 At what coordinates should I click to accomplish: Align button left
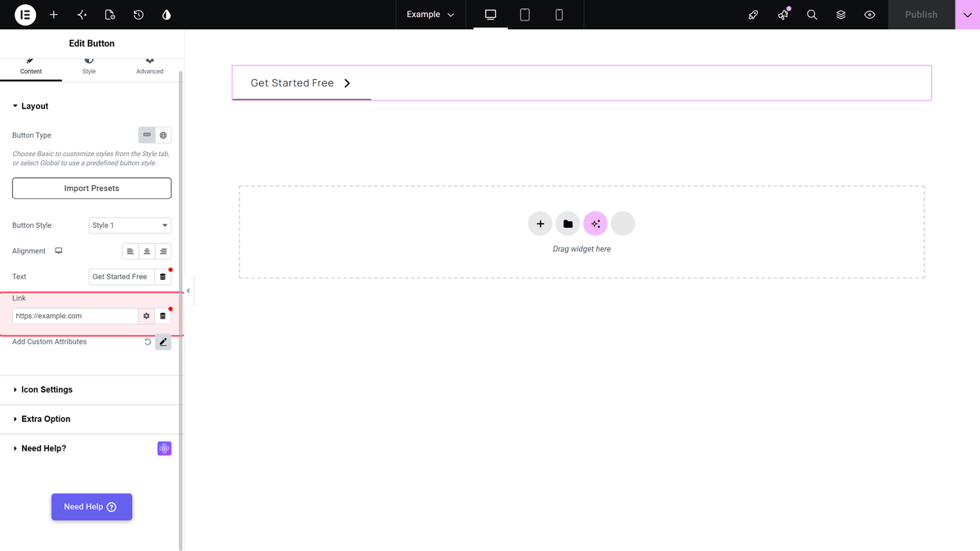coord(131,251)
